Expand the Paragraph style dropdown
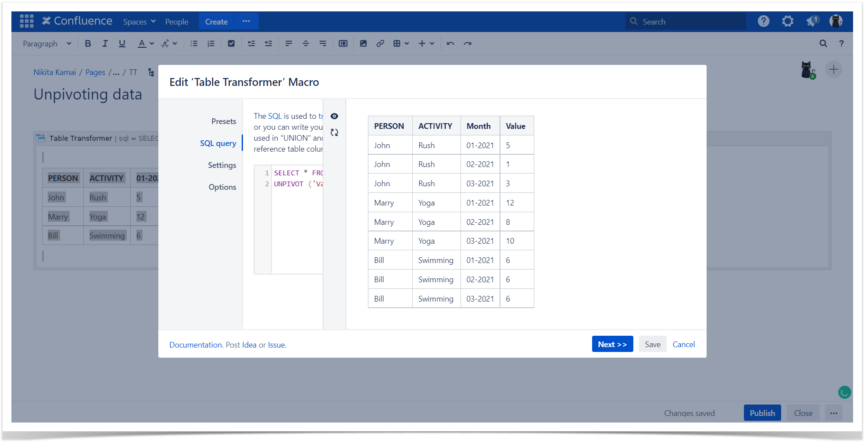The image size is (868, 444). [x=47, y=43]
